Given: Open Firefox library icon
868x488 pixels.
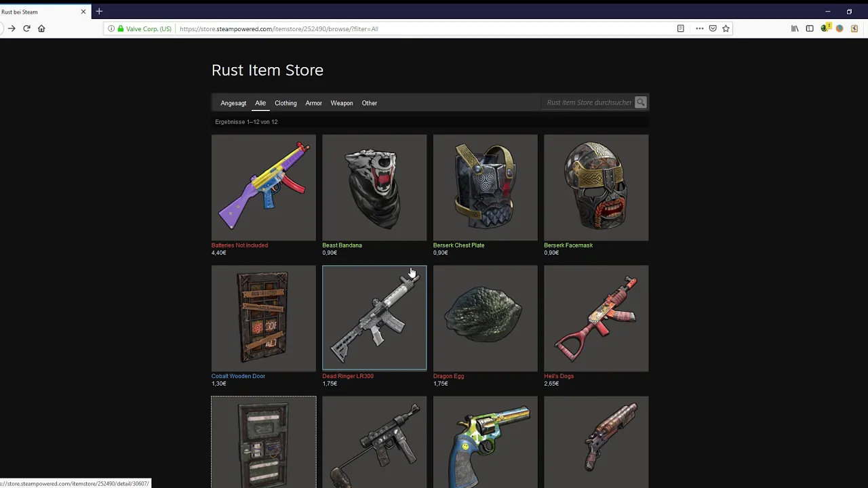Looking at the screenshot, I should coord(795,28).
